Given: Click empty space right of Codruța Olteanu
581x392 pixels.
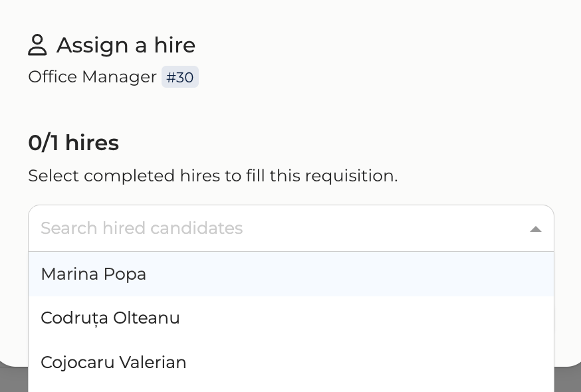Looking at the screenshot, I should pyautogui.click(x=366, y=318).
